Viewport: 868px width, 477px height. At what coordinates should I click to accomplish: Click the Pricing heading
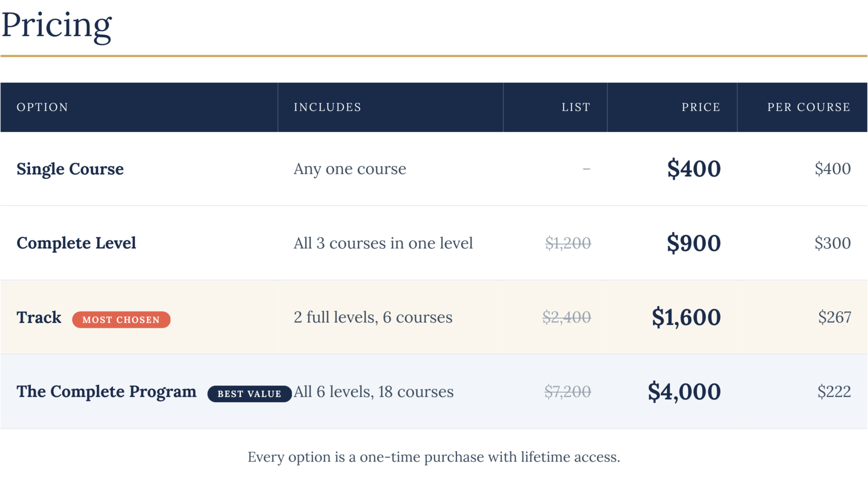click(56, 25)
